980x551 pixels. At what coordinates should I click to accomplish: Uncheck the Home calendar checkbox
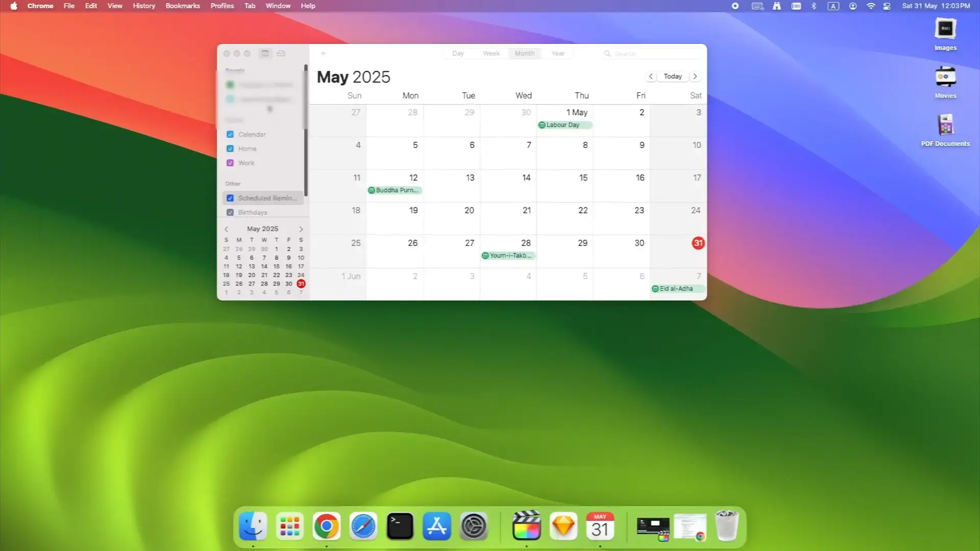click(230, 148)
